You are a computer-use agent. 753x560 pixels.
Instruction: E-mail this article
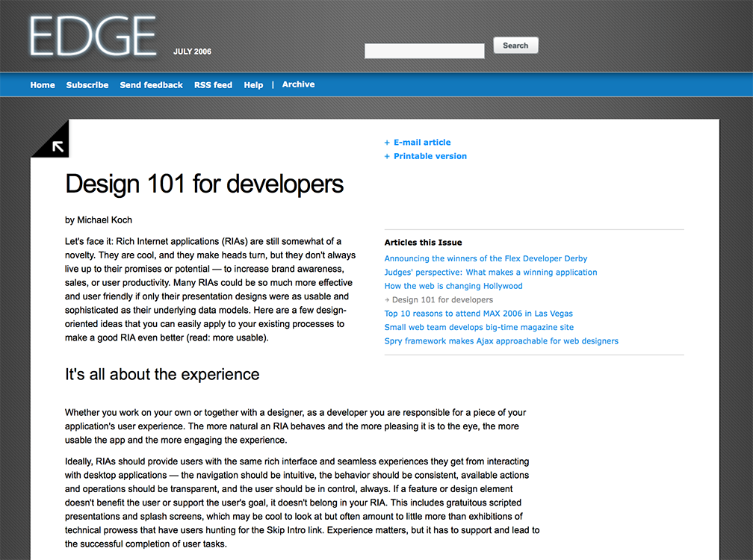click(422, 142)
